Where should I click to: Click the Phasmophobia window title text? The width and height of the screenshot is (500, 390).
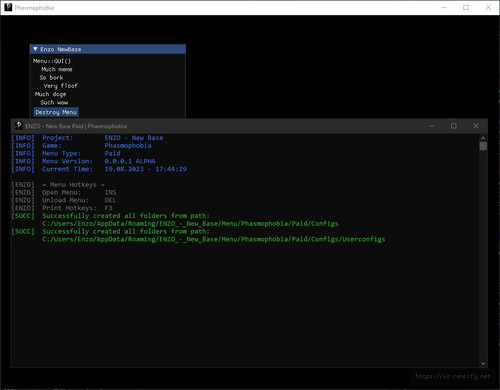pos(34,8)
